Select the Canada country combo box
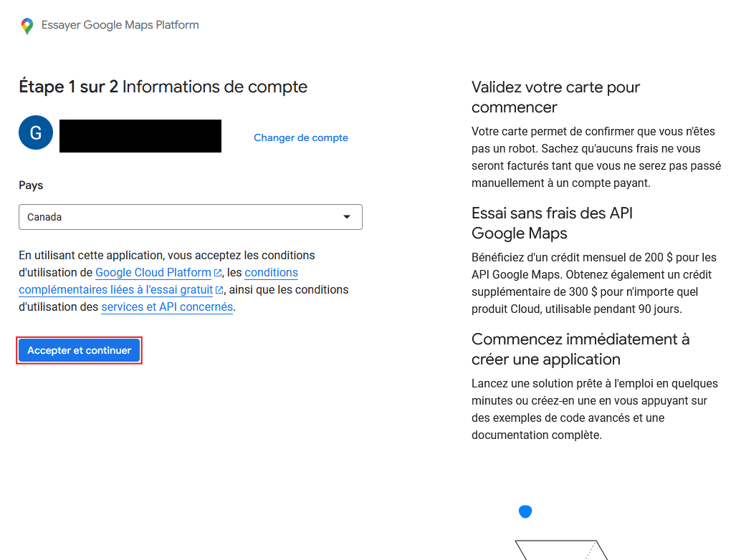741x560 pixels. pos(191,217)
